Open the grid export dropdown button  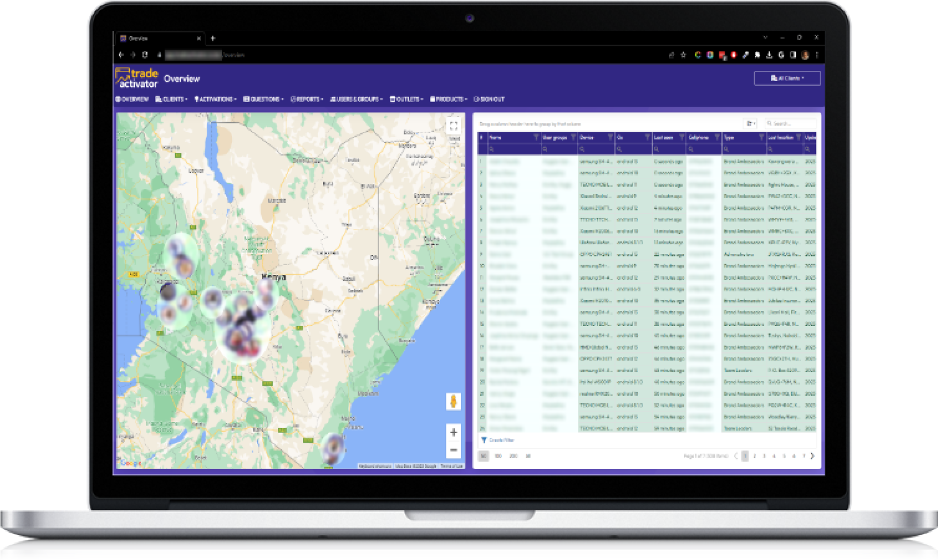pyautogui.click(x=751, y=124)
